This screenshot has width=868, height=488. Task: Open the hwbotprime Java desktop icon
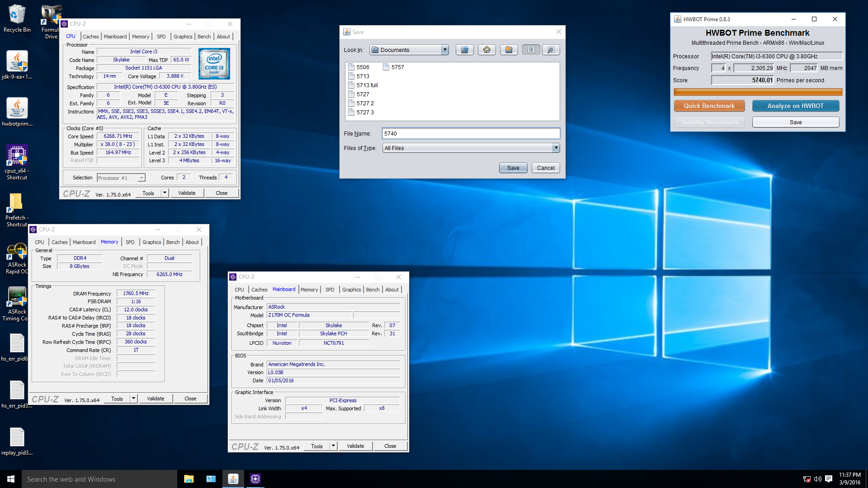(x=17, y=113)
